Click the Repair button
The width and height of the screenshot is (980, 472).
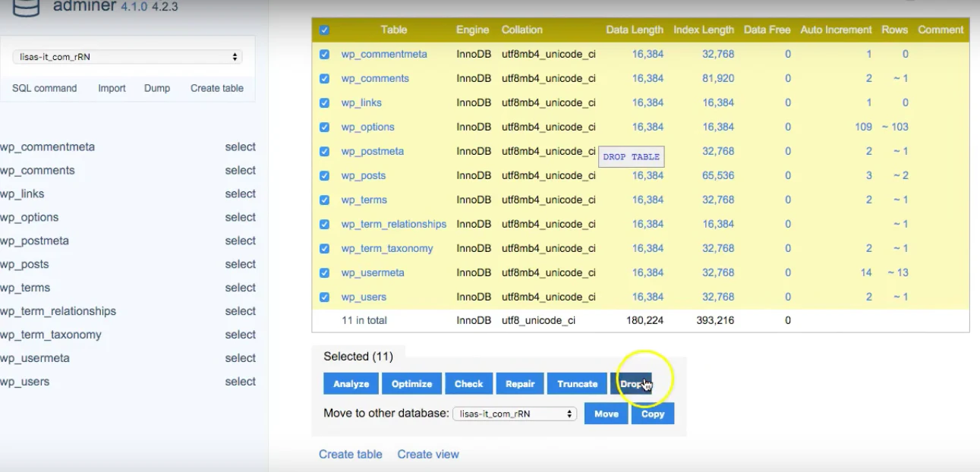point(520,384)
